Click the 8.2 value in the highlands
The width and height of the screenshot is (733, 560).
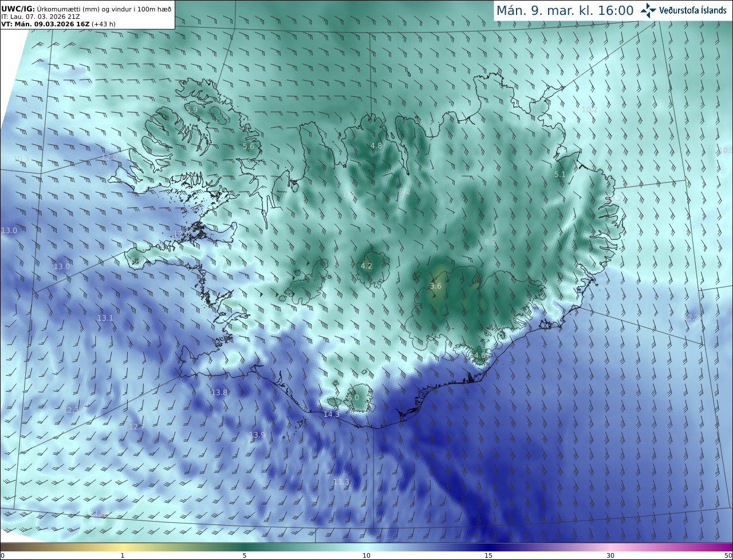coord(490,242)
